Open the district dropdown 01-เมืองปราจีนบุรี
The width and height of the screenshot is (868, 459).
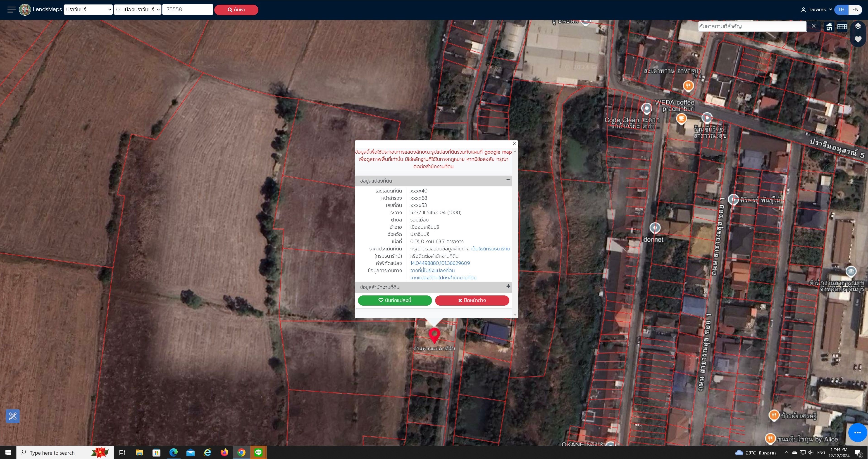tap(138, 10)
